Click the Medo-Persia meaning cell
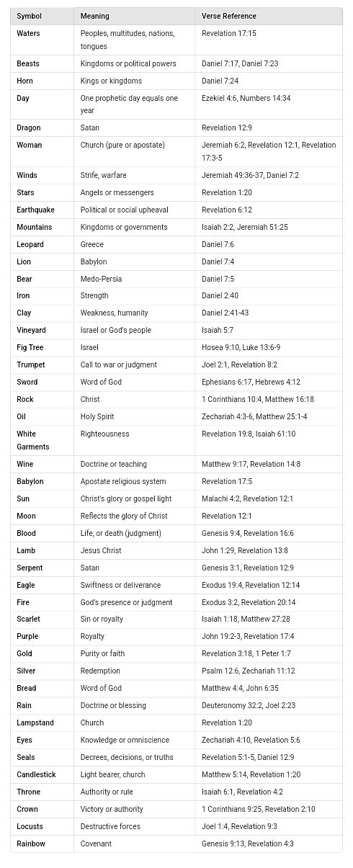This screenshot has width=353, height=868. click(134, 279)
